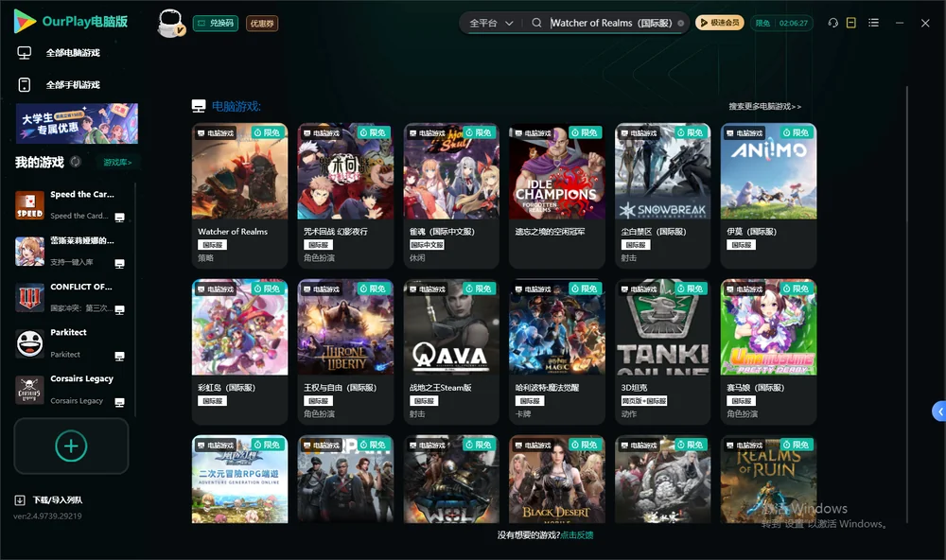Expand the 全平台 platform dropdown
This screenshot has width=946, height=560.
[x=491, y=23]
